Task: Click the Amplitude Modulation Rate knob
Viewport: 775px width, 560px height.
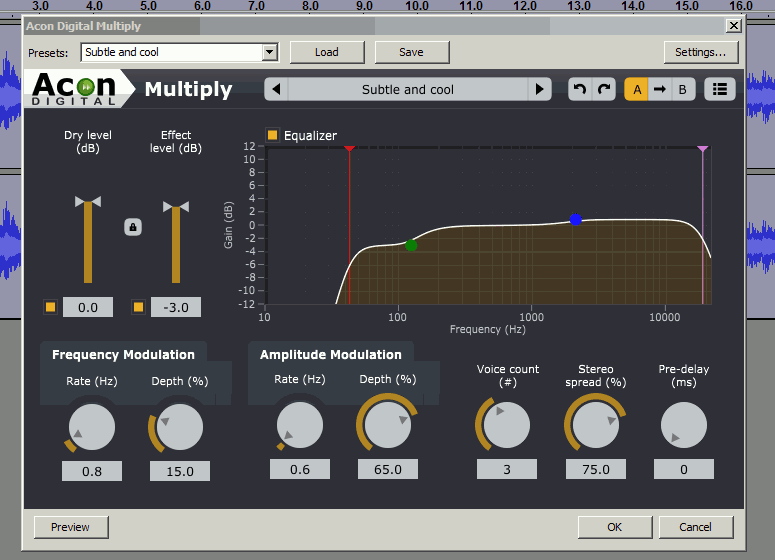Action: (x=300, y=425)
